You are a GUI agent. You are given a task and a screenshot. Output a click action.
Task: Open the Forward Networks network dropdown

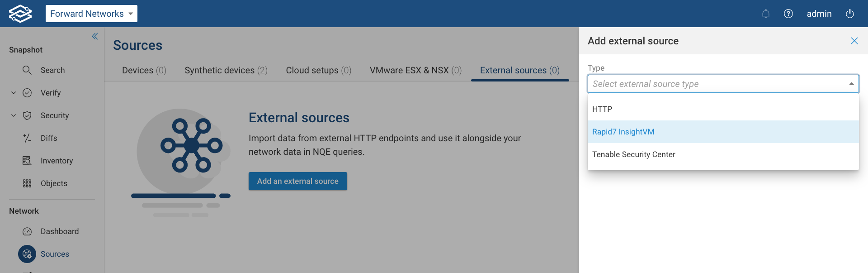[x=91, y=14]
